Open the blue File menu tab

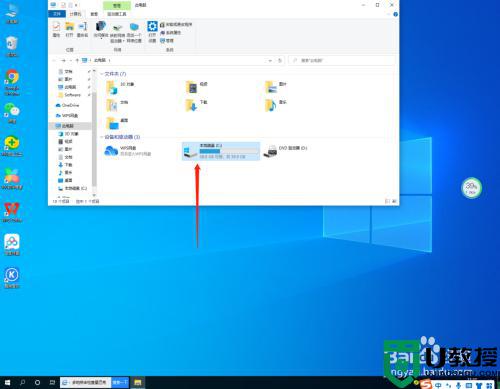[57, 14]
